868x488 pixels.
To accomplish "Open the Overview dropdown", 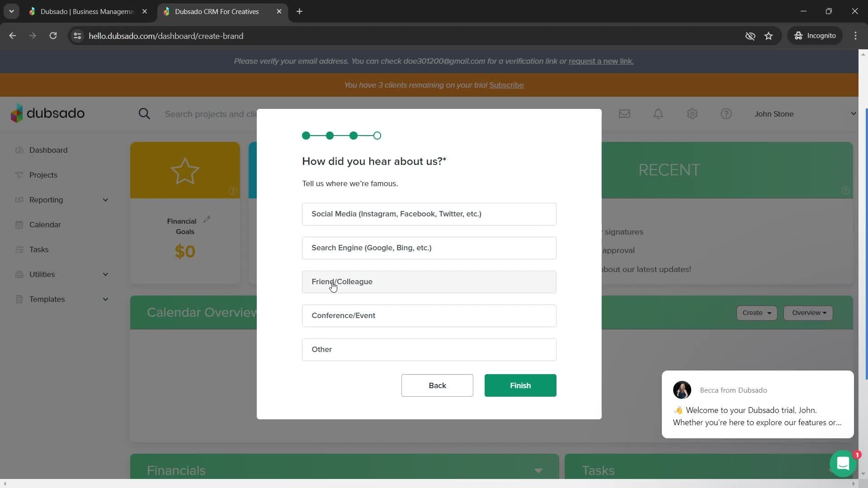I will point(808,313).
